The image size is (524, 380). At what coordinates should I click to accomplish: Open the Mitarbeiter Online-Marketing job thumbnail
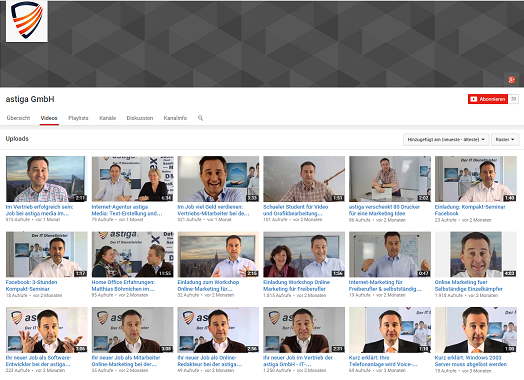point(133,330)
